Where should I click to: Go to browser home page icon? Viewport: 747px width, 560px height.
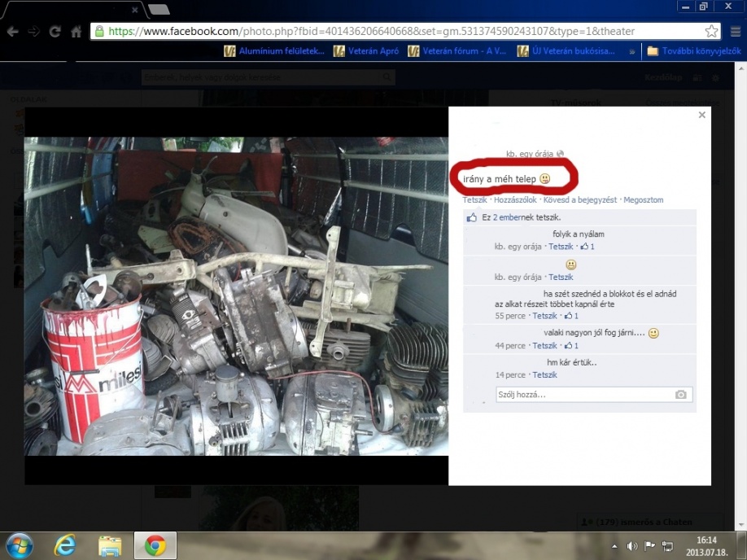[76, 32]
